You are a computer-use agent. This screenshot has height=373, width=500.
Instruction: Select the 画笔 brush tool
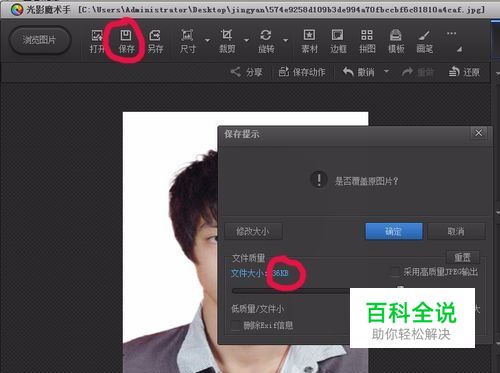(425, 41)
